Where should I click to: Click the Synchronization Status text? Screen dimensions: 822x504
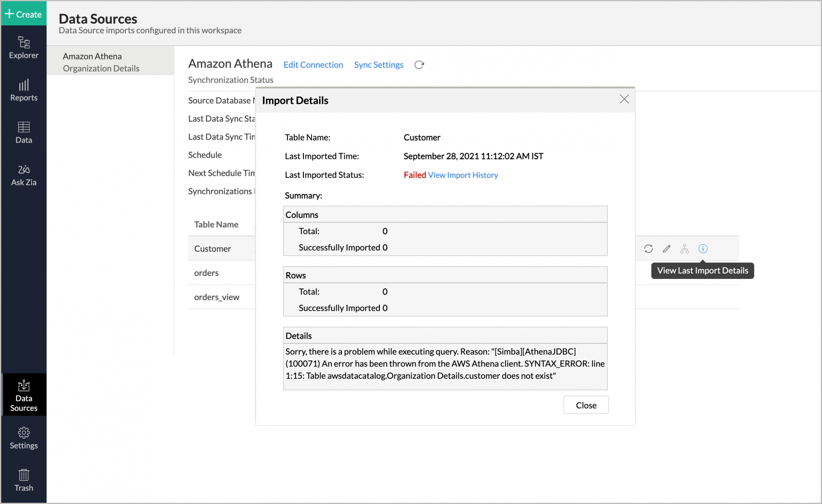coord(231,80)
